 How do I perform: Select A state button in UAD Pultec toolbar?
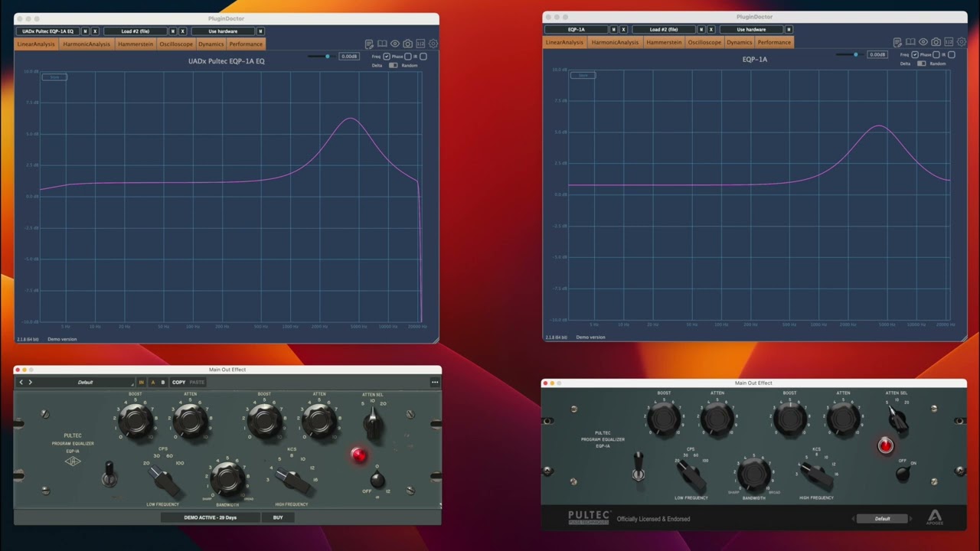pos(152,382)
